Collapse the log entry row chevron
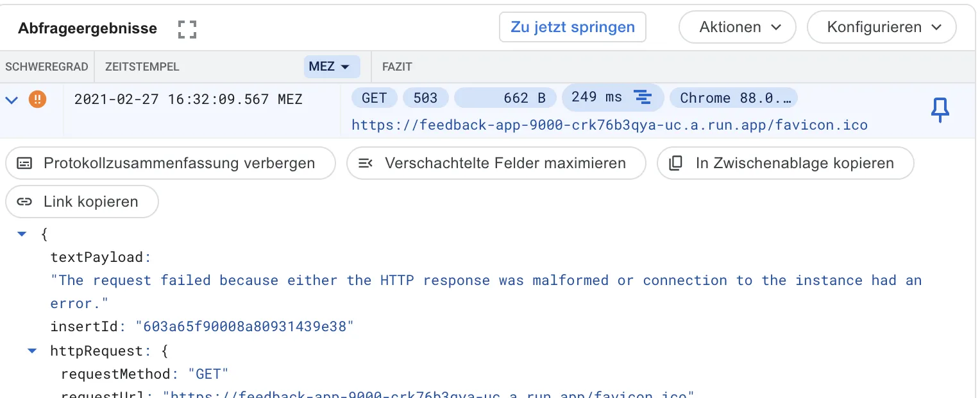Viewport: 980px width, 398px height. click(x=12, y=99)
